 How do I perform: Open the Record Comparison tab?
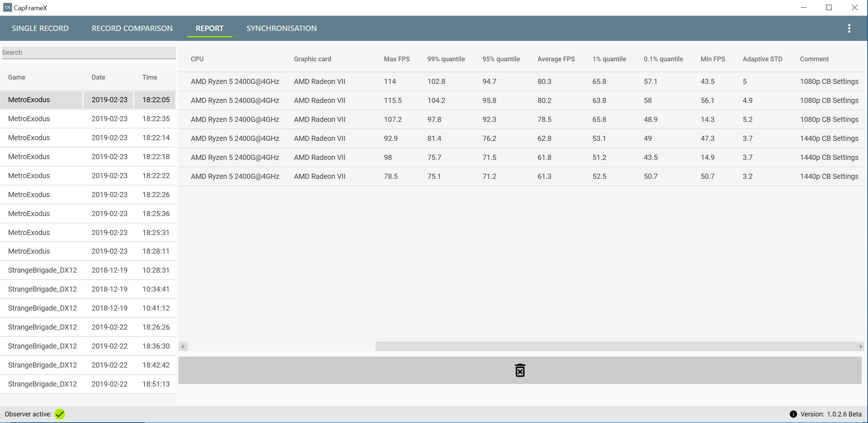tap(132, 28)
